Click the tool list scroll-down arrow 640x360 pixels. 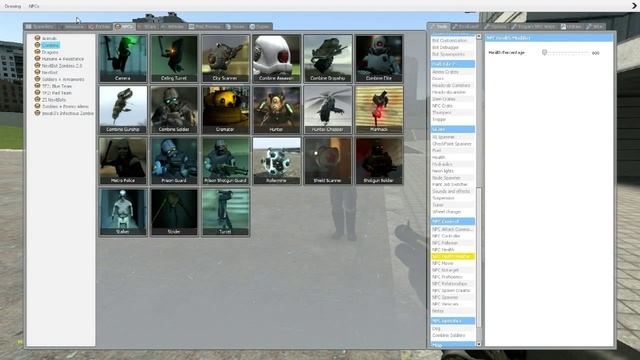tap(479, 344)
